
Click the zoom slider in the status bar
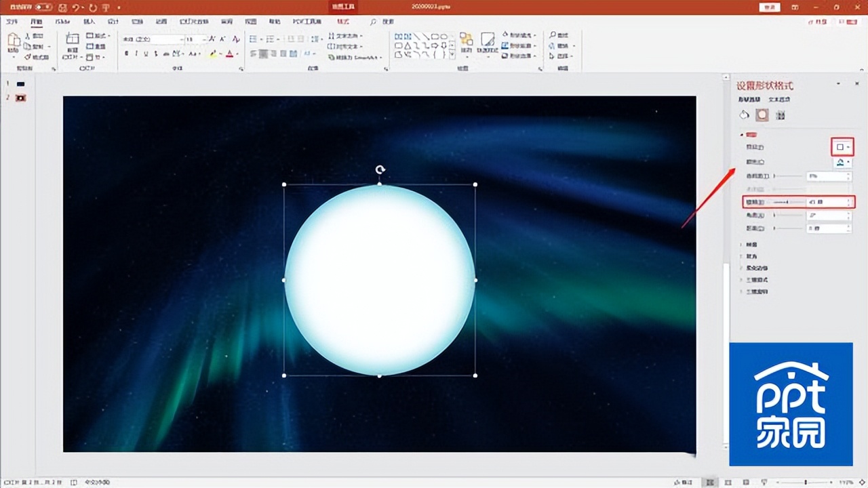click(804, 482)
